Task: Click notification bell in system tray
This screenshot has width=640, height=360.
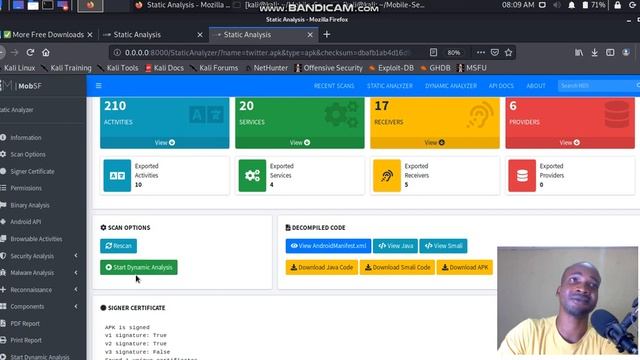Action: [x=571, y=5]
